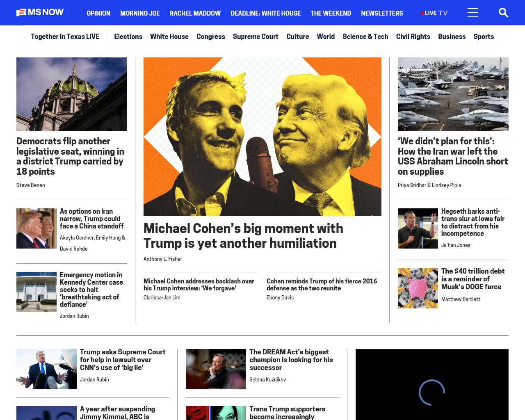
Task: Click the loading video player
Action: click(x=432, y=385)
